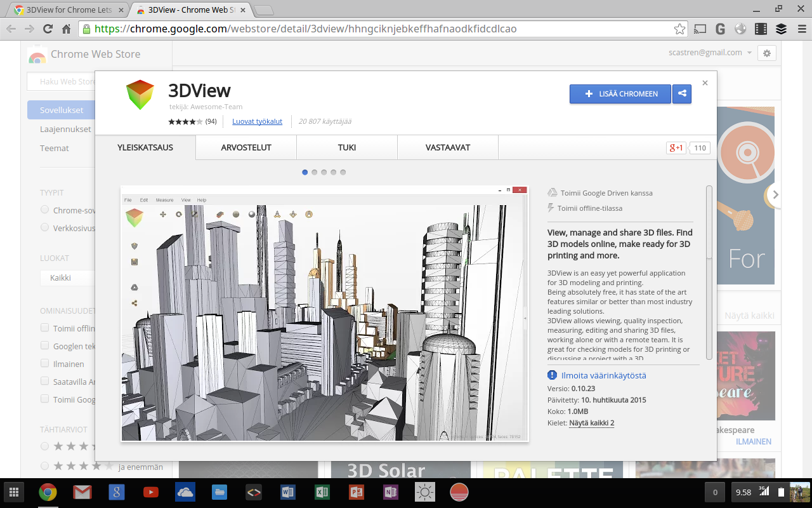812x508 pixels.
Task: Open OneNote from the shelf
Action: 391,492
